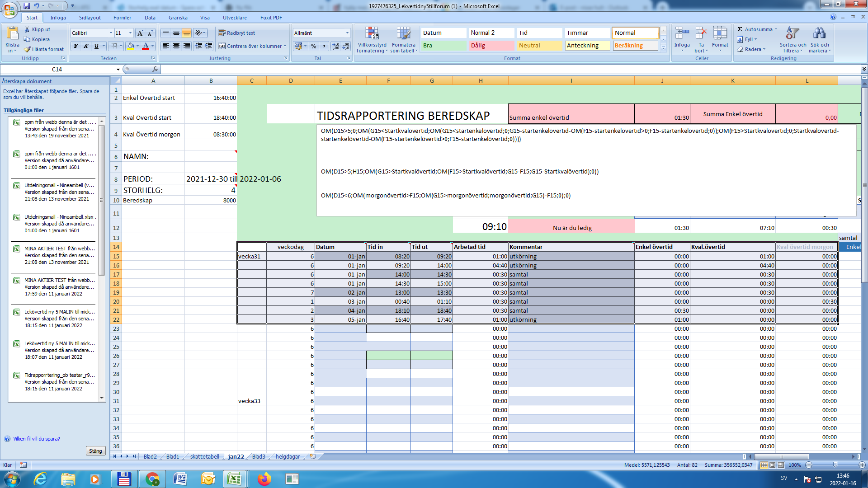Switch to the skattetabell sheet tab
Image resolution: width=868 pixels, height=488 pixels.
coord(204,456)
